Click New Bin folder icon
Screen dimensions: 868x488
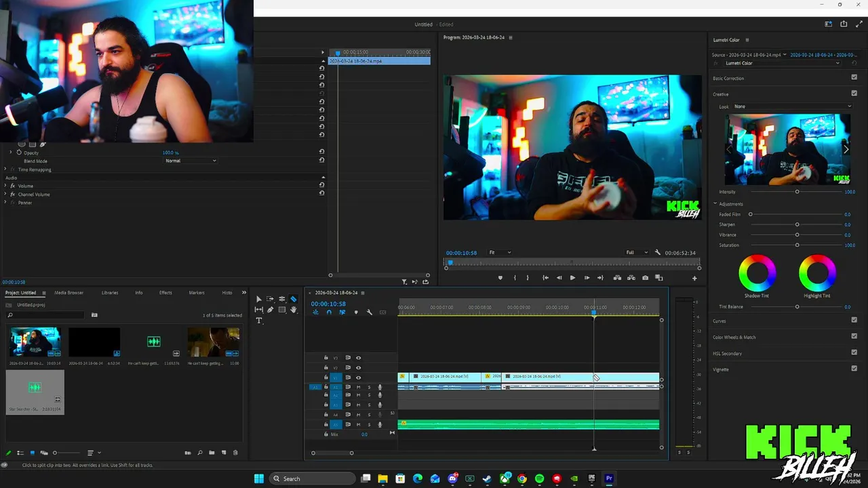(212, 453)
